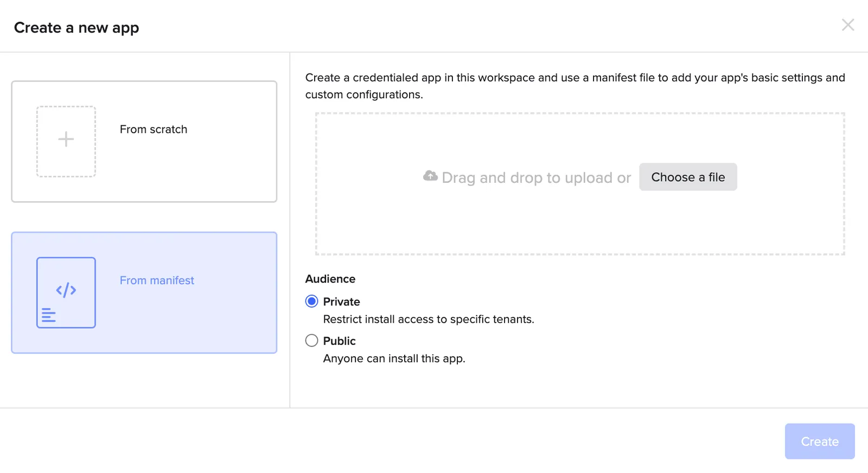Click 'Anyone can install this app.' text

(394, 359)
